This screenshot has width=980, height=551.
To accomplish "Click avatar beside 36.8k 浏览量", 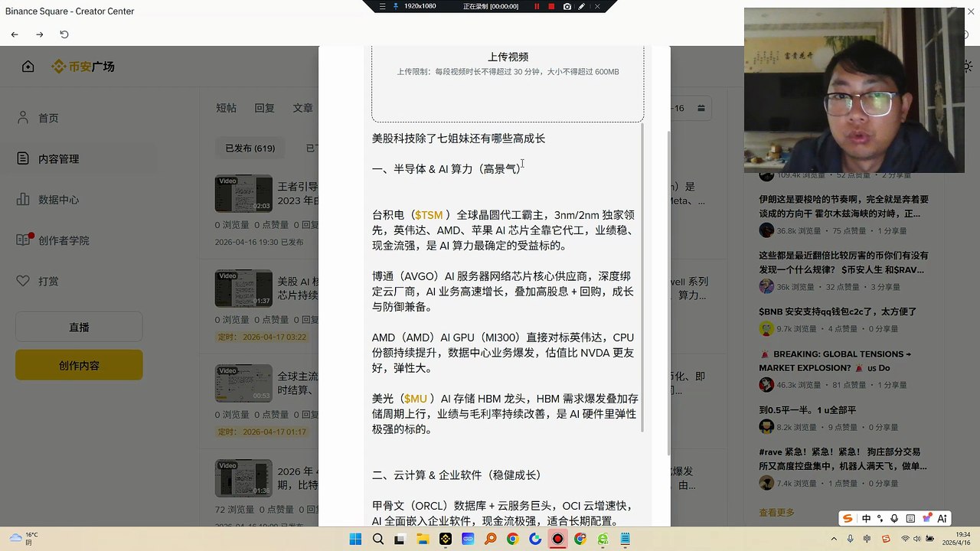I will [x=766, y=230].
